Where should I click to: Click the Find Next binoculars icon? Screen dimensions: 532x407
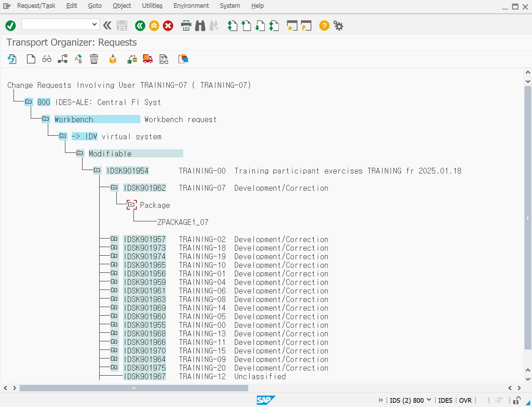pyautogui.click(x=214, y=26)
